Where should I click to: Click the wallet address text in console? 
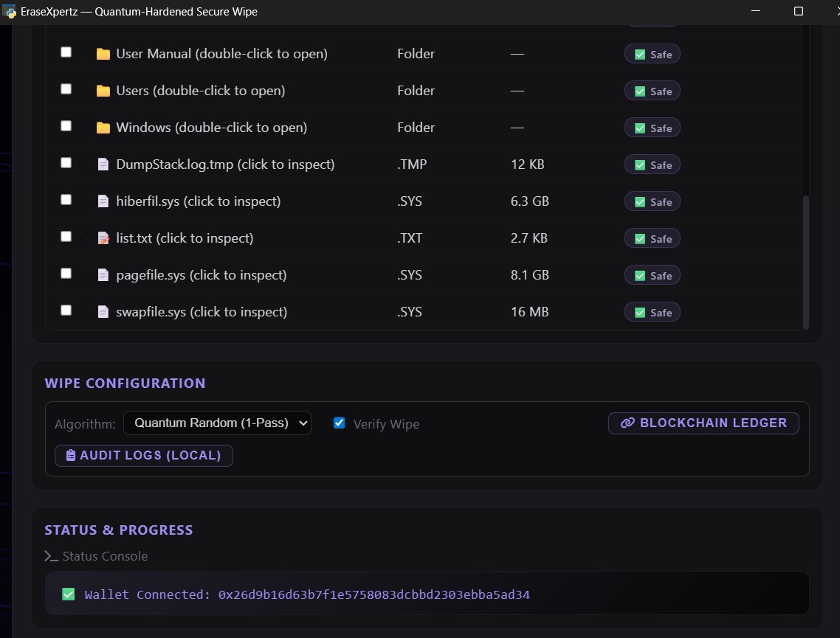(374, 594)
